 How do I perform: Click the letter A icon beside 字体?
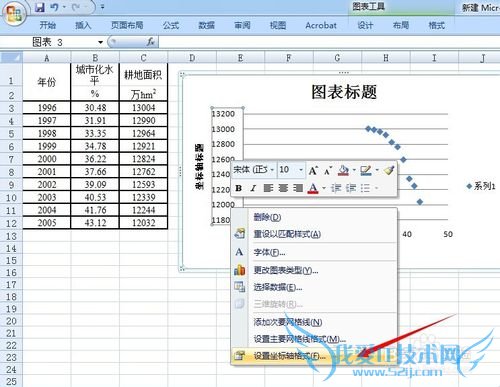point(239,252)
